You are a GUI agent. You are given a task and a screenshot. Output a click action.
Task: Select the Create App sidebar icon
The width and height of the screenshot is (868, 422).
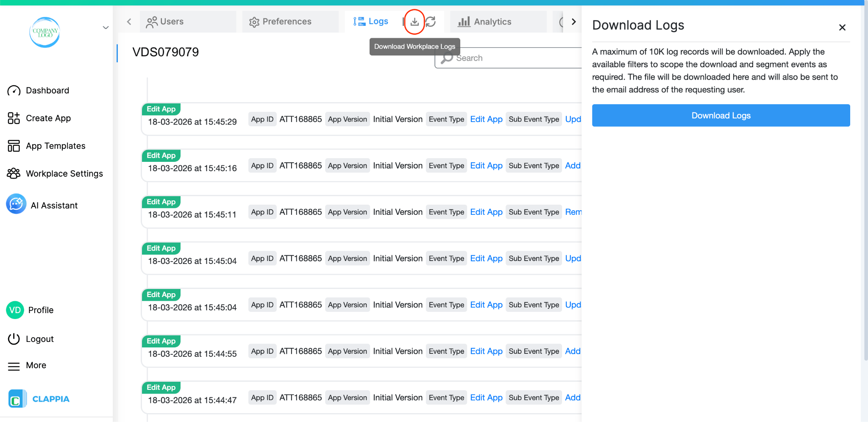pyautogui.click(x=13, y=118)
